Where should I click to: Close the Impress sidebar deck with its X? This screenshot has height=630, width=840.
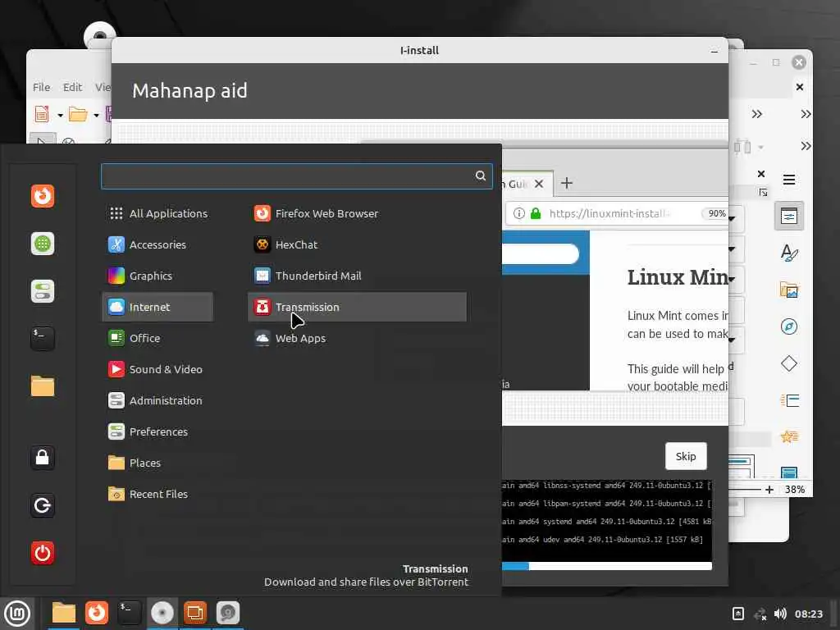point(760,174)
